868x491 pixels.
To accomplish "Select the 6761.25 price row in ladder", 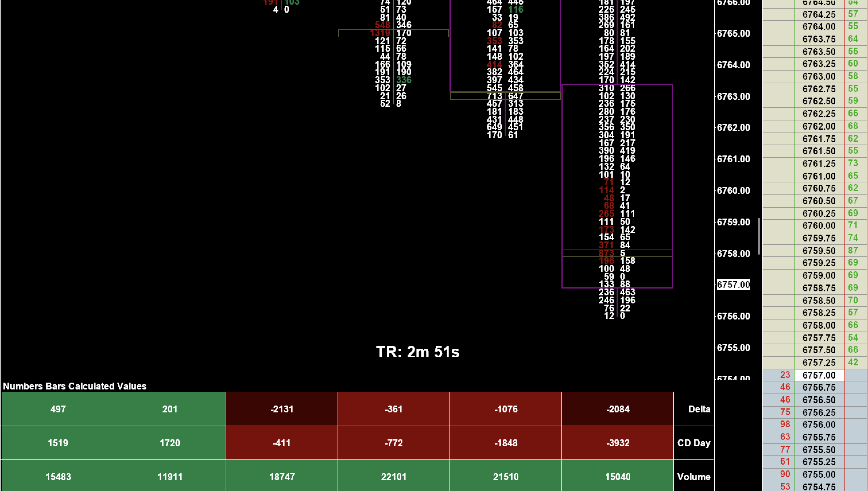I will [x=819, y=163].
